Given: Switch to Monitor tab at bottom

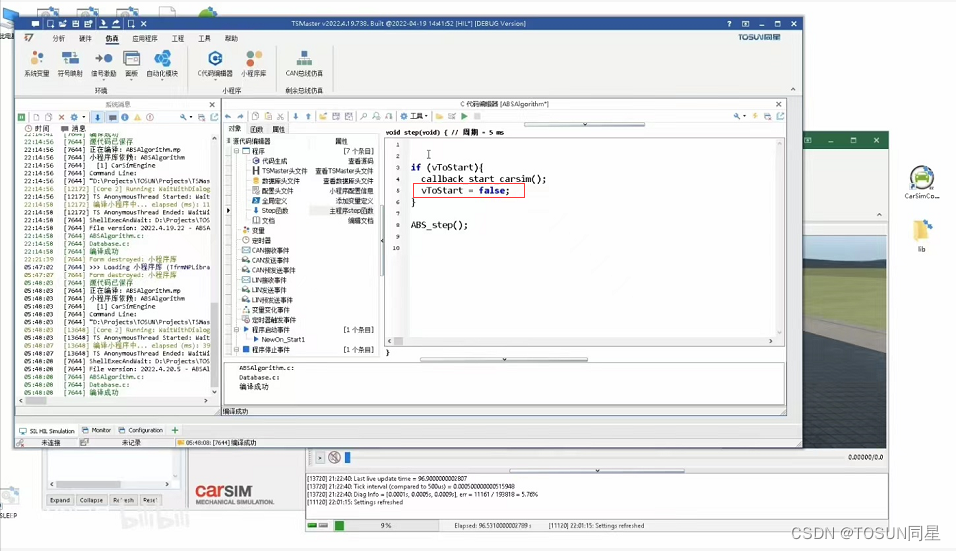Looking at the screenshot, I should point(96,430).
